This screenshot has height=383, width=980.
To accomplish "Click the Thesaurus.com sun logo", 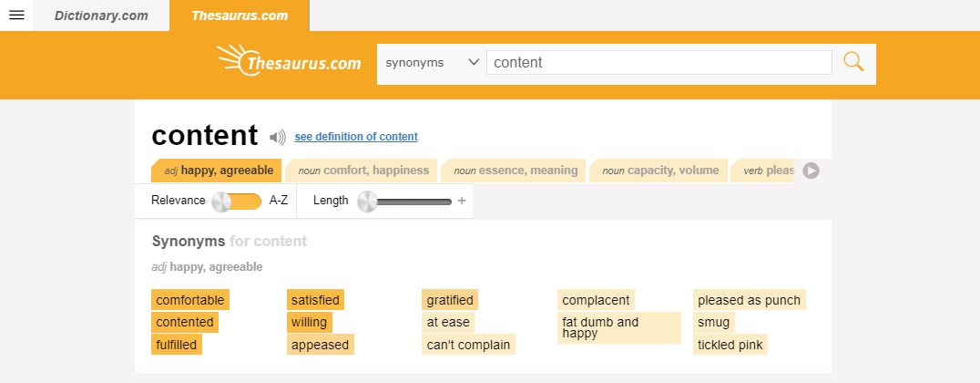I will coord(290,61).
